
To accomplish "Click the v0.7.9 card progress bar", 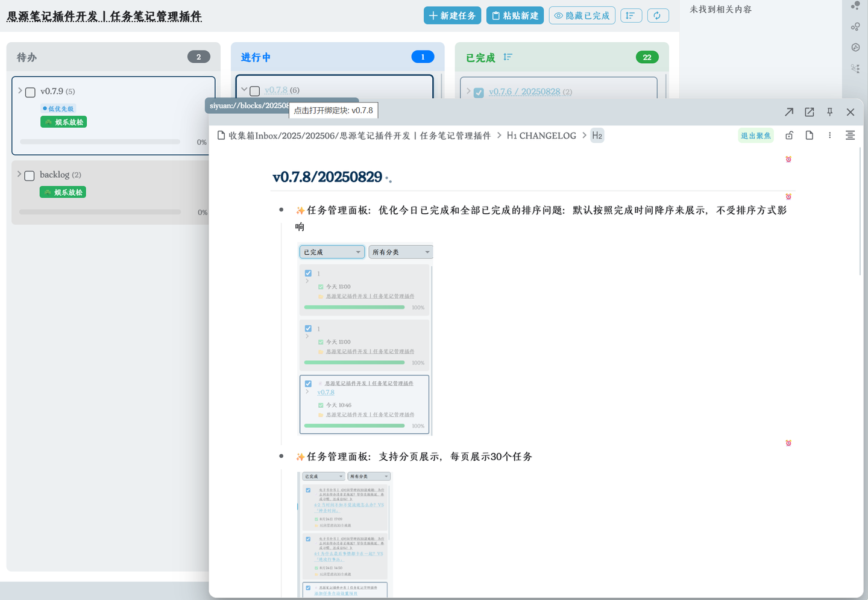I will (100, 142).
